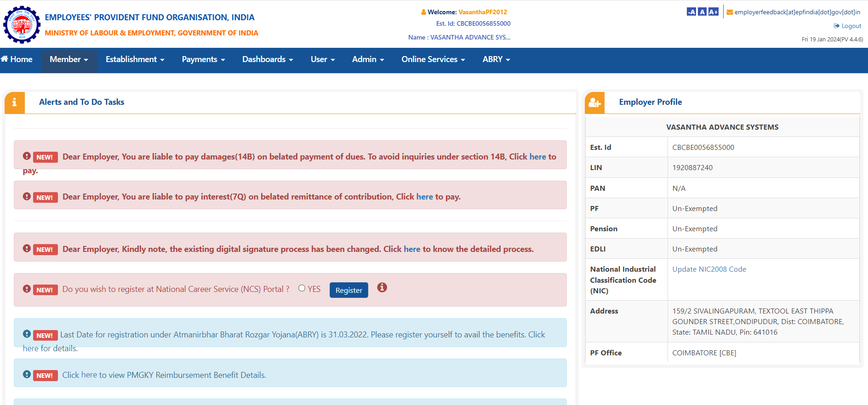Click the Register button for NCS Portal
The height and width of the screenshot is (405, 868).
[x=349, y=290]
